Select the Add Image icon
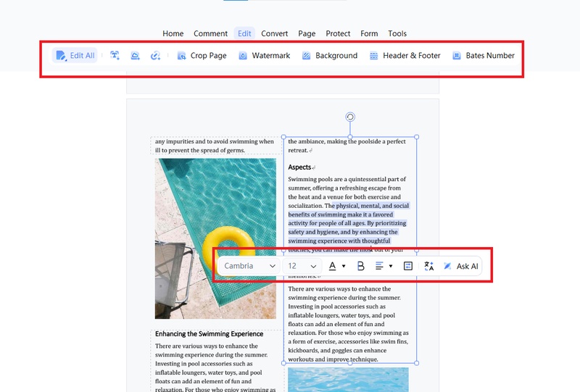 pos(135,56)
